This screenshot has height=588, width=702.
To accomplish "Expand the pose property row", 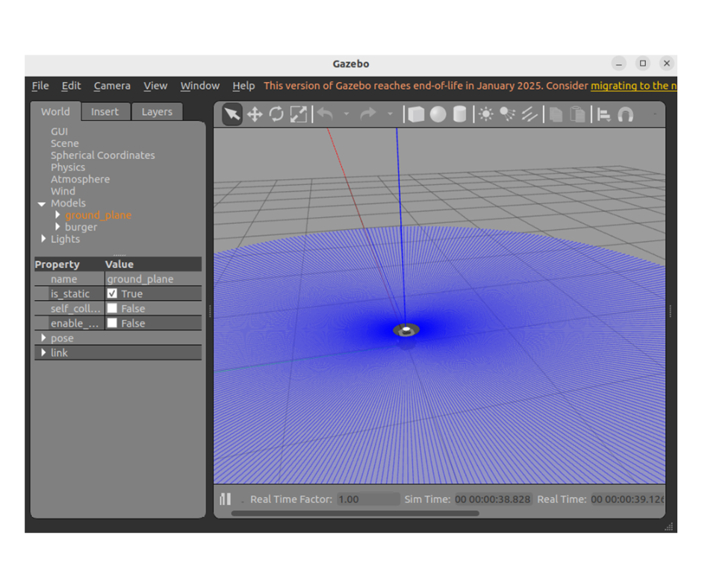I will (x=43, y=338).
